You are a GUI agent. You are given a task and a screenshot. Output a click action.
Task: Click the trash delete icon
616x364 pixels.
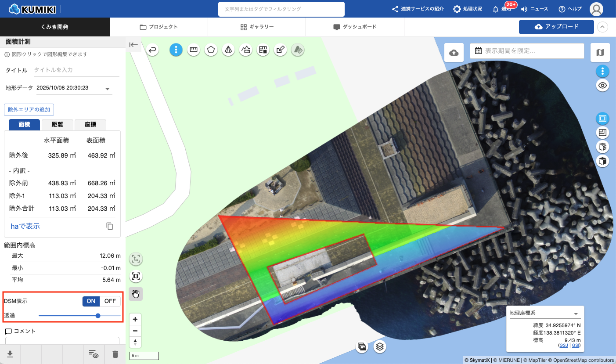[115, 354]
